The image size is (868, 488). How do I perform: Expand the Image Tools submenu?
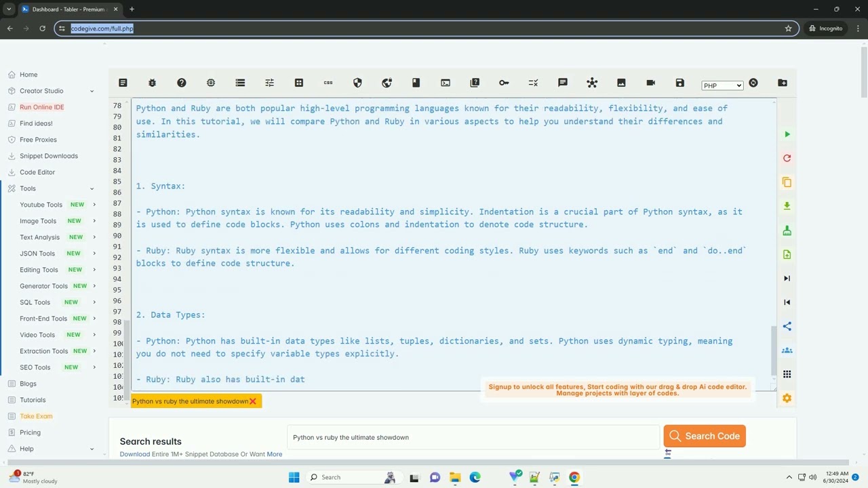click(94, 221)
